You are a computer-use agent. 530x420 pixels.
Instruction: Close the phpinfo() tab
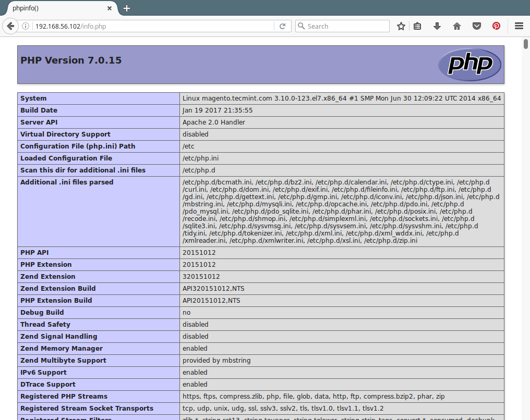(x=110, y=8)
